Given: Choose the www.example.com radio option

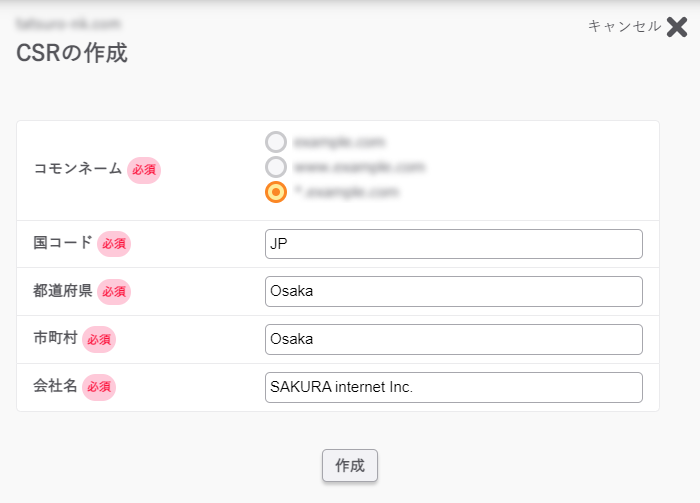Looking at the screenshot, I should [x=276, y=167].
